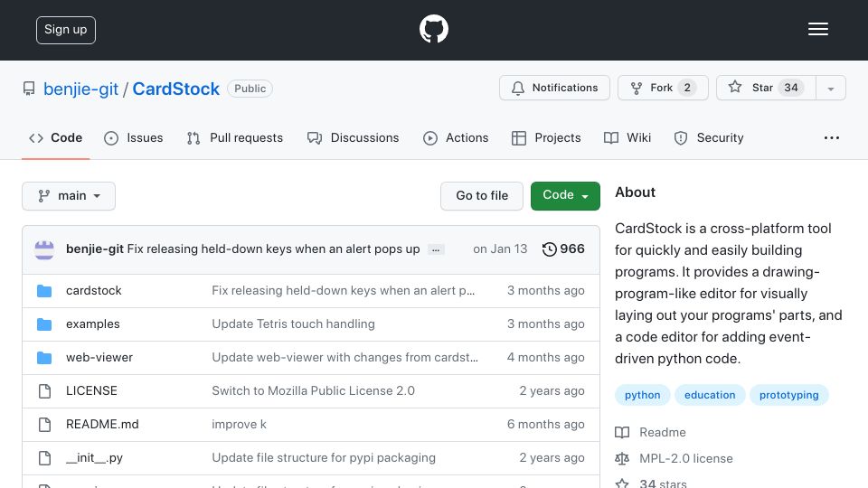Open the LICENSE file name
The width and height of the screenshot is (868, 488).
91,390
